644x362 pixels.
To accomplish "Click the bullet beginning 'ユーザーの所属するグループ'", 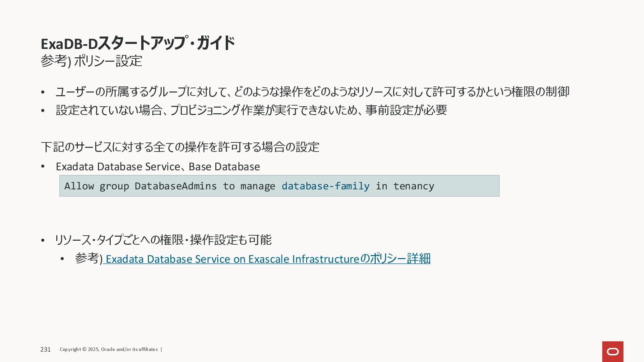I will tap(312, 92).
